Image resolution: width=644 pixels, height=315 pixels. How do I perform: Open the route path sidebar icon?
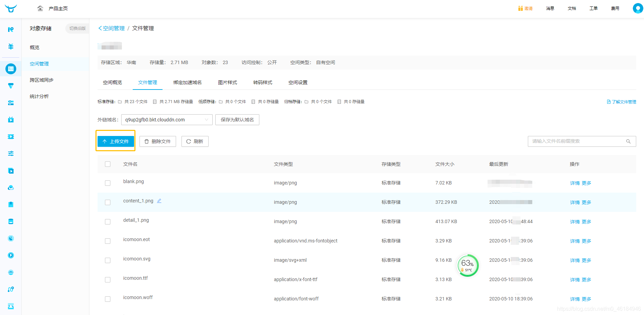pyautogui.click(x=11, y=289)
